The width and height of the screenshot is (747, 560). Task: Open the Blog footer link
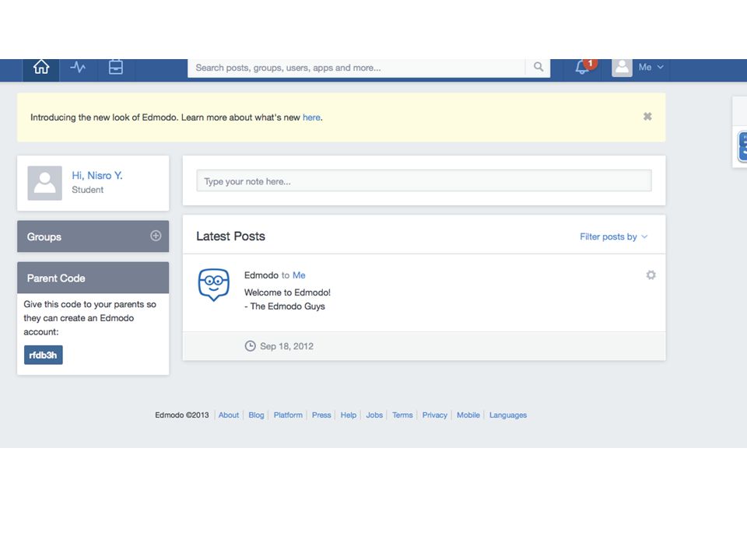(x=256, y=415)
